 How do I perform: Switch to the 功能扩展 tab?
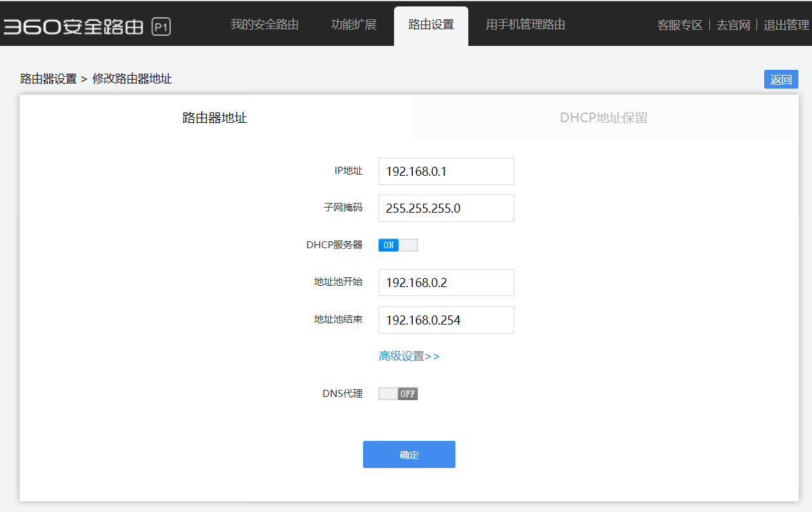coord(353,25)
